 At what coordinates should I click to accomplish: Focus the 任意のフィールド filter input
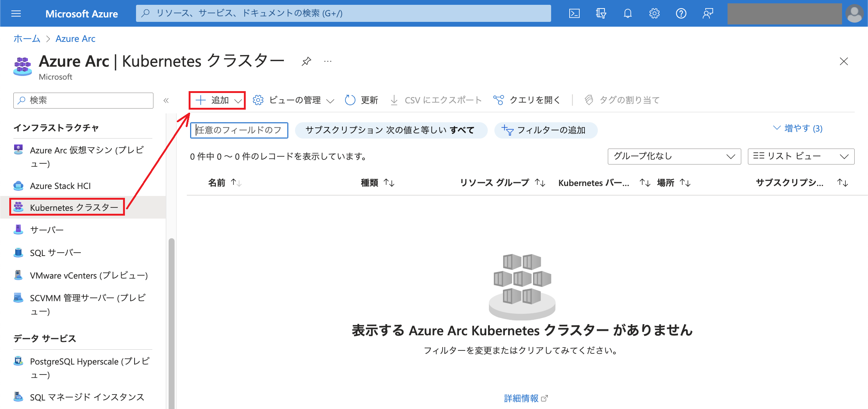[239, 130]
